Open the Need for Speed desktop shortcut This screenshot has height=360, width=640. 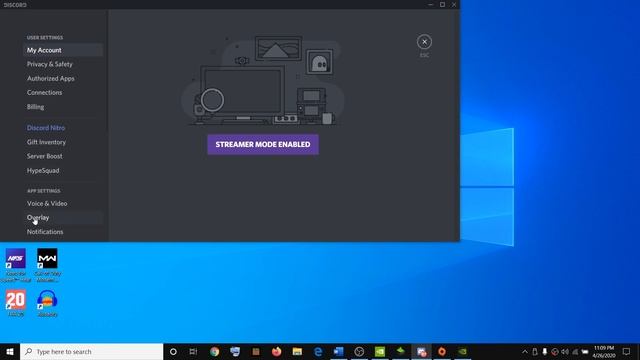pyautogui.click(x=16, y=265)
